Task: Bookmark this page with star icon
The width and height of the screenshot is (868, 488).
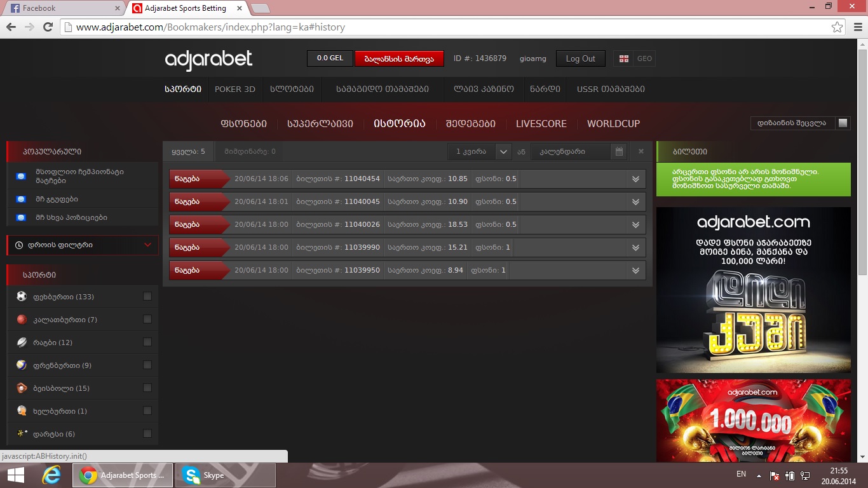Action: pos(837,27)
